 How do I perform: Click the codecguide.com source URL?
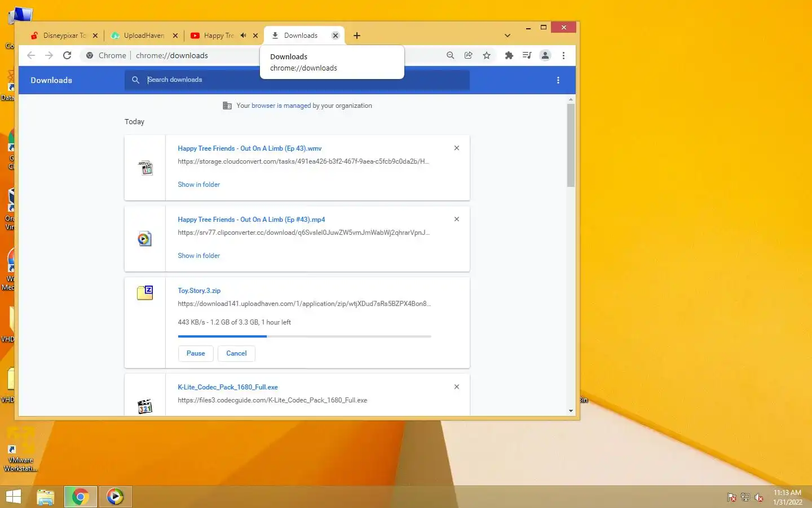point(272,400)
